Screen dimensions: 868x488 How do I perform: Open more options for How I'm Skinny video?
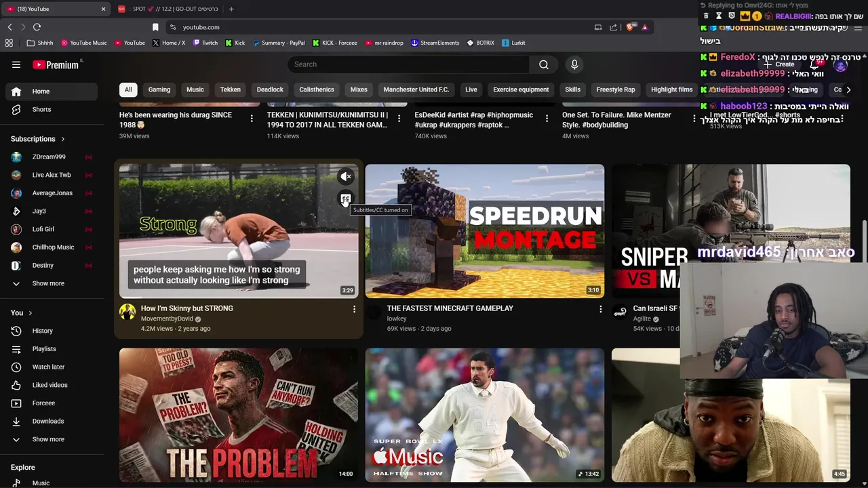point(354,309)
